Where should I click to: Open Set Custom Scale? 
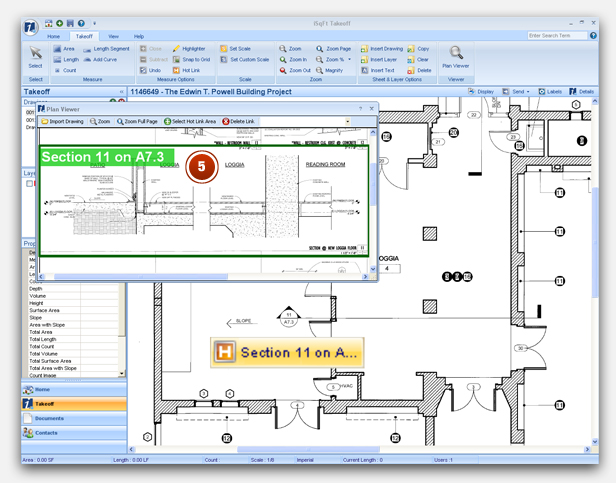coord(245,59)
